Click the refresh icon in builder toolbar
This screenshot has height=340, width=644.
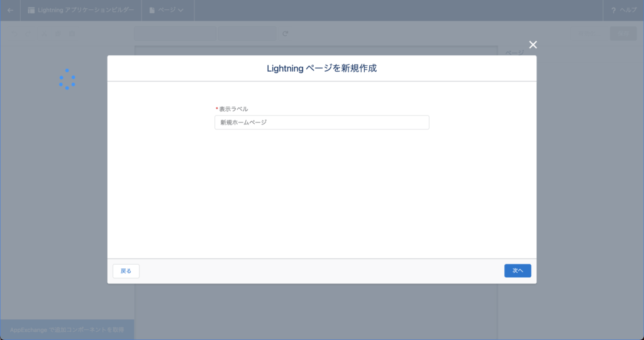(x=286, y=34)
